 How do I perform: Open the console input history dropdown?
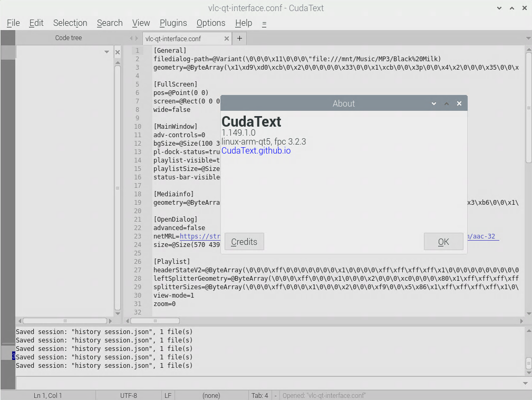pyautogui.click(x=525, y=383)
